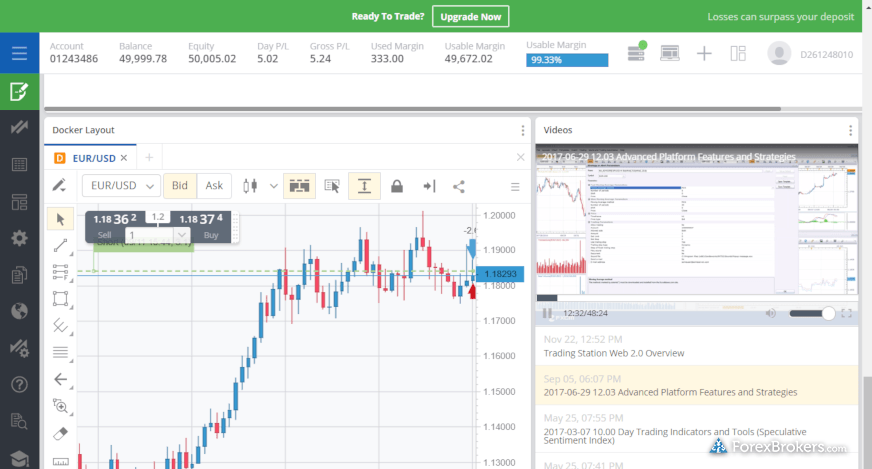The height and width of the screenshot is (469, 872).
Task: Open the education graduation cap icon
Action: click(x=19, y=459)
